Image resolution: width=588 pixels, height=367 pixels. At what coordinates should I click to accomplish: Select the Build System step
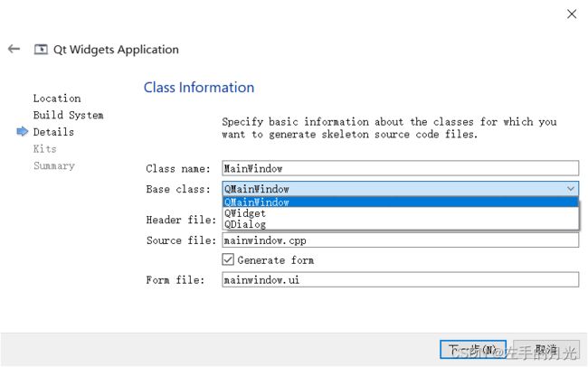click(68, 115)
